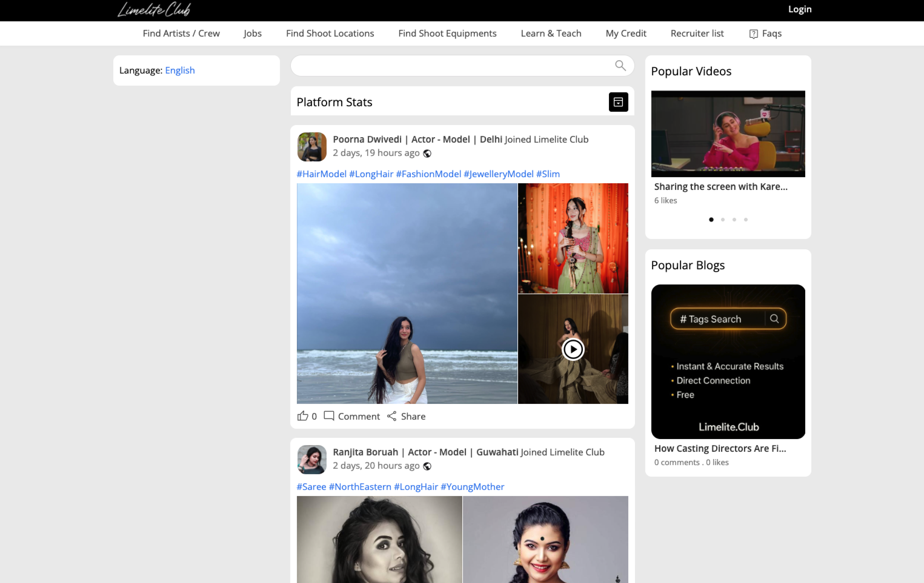
Task: Click the '2 days, 20 hours ago' timestamp
Action: 376,466
